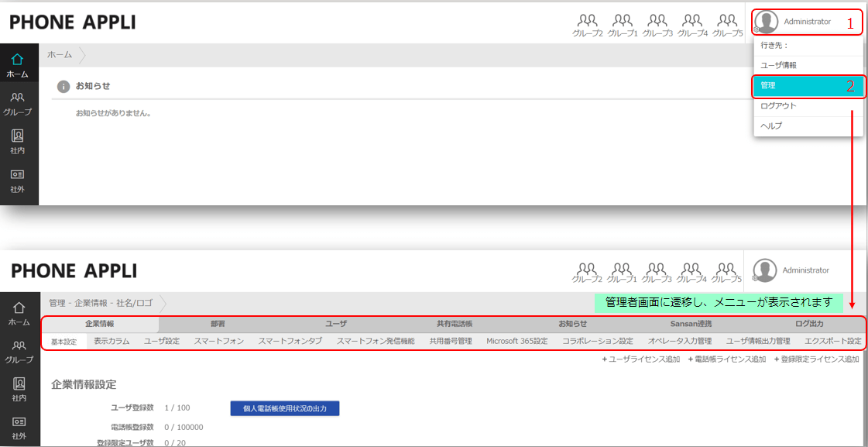Switch to the 部署 tab
The image size is (868, 447).
click(x=218, y=324)
